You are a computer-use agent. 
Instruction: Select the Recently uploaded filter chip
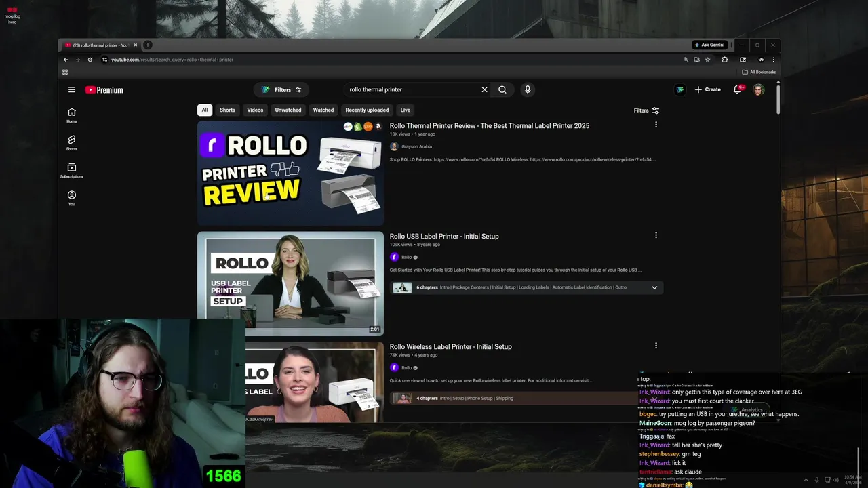(x=367, y=110)
